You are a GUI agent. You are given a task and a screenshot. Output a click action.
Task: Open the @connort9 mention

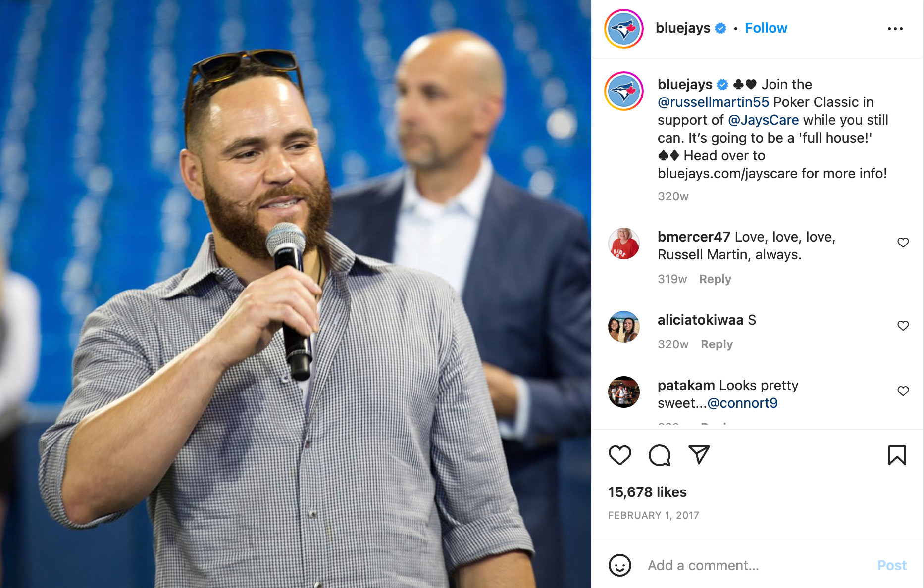[x=742, y=403]
